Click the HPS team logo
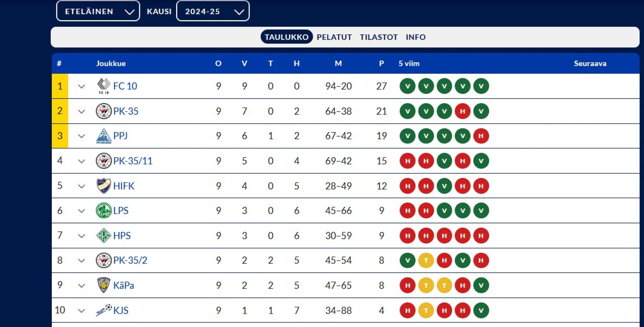Screen dimensions: 644x327 pyautogui.click(x=104, y=235)
